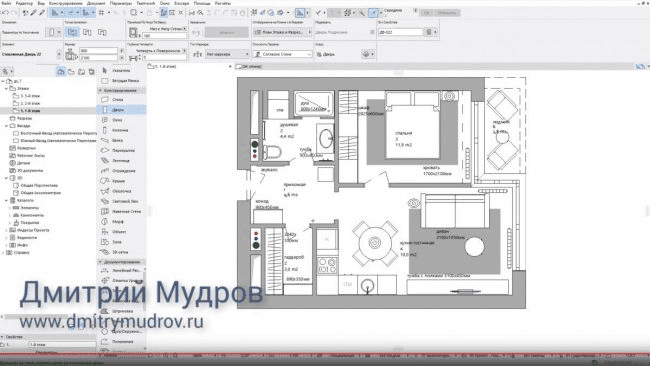Collapse the Конструирование toolbox section
The width and height of the screenshot is (650, 366).
[100, 90]
